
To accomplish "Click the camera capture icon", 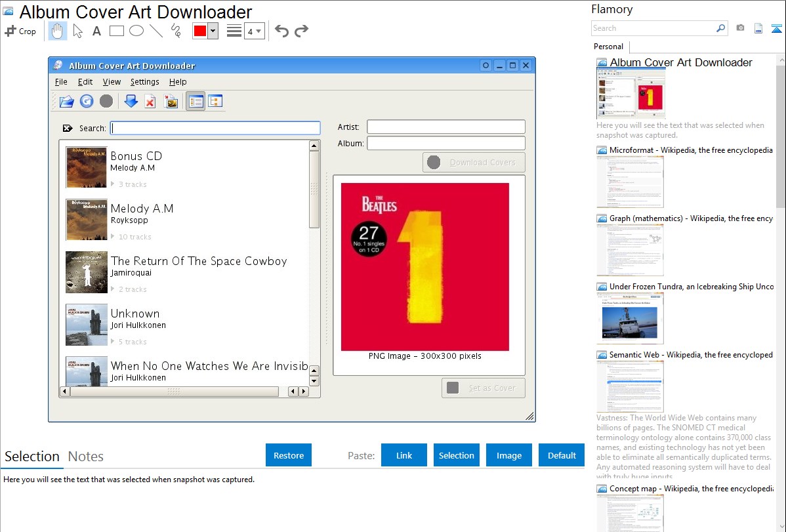I will [740, 28].
